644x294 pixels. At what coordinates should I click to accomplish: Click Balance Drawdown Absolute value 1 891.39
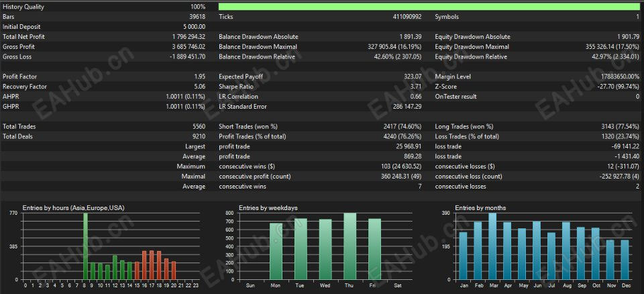click(x=411, y=37)
